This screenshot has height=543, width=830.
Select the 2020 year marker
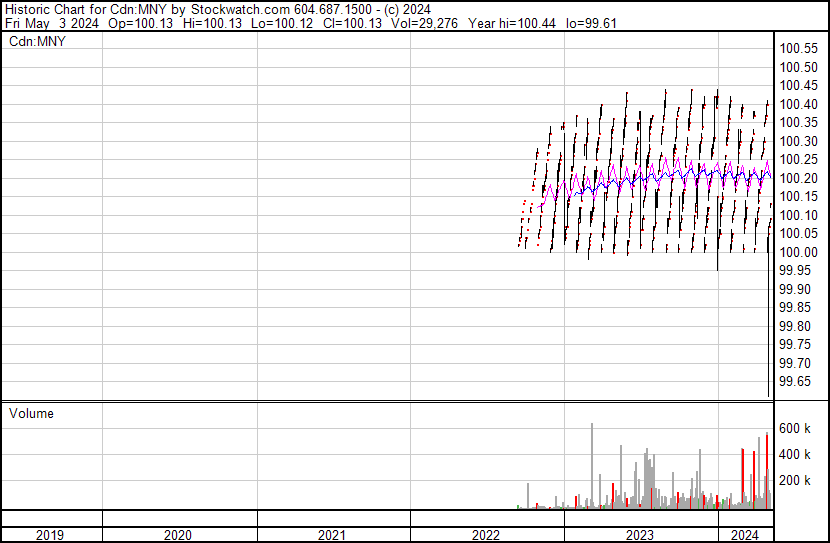(x=179, y=535)
